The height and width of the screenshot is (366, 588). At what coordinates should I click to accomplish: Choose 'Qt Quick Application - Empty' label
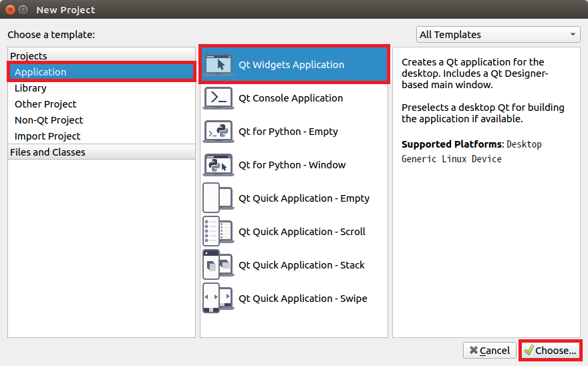304,198
